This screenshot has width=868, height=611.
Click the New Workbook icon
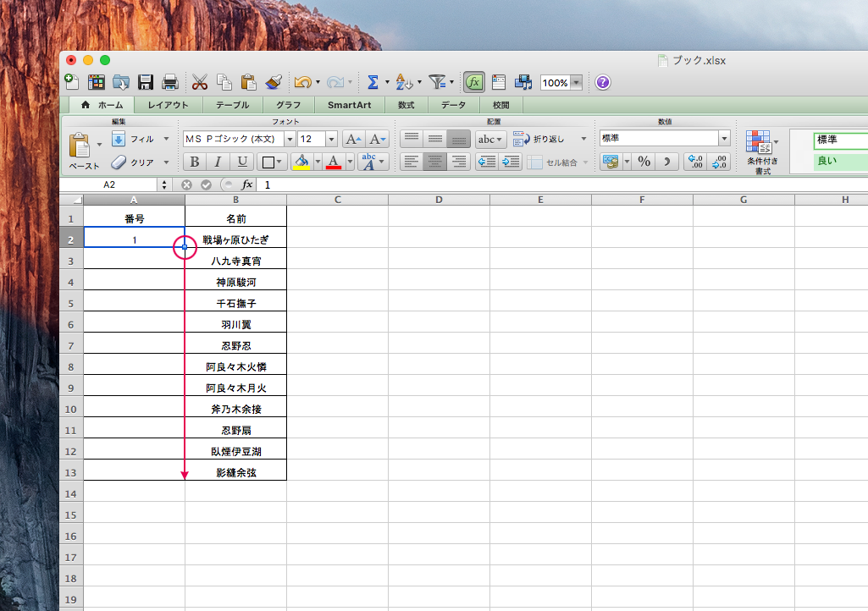click(72, 82)
